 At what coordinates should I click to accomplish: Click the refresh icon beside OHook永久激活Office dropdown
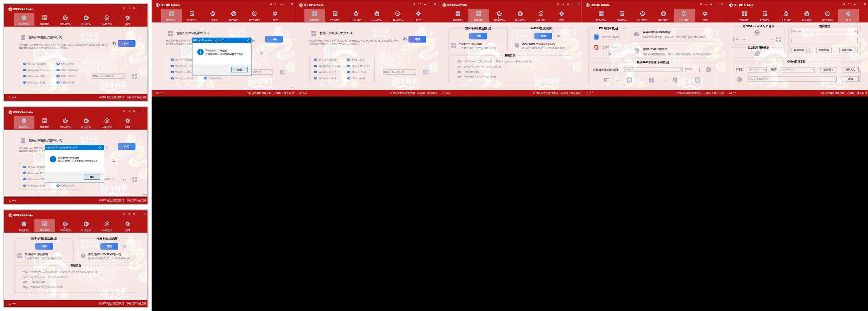pyautogui.click(x=739, y=79)
